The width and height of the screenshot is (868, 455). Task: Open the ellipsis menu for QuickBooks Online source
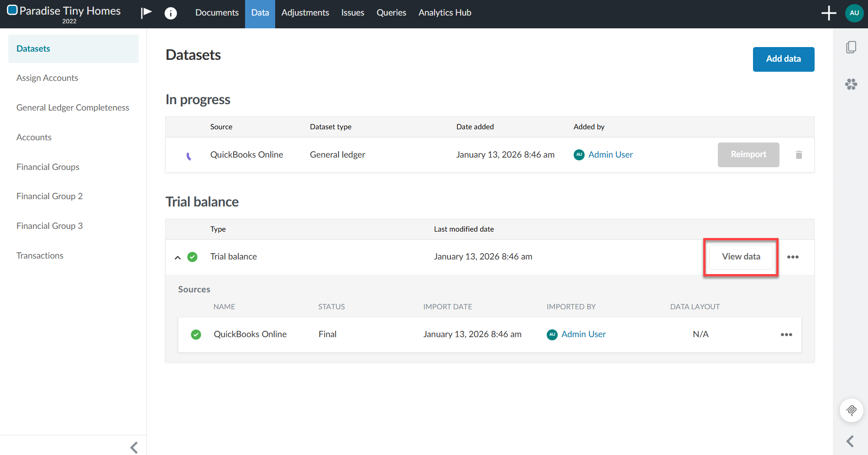click(x=786, y=334)
